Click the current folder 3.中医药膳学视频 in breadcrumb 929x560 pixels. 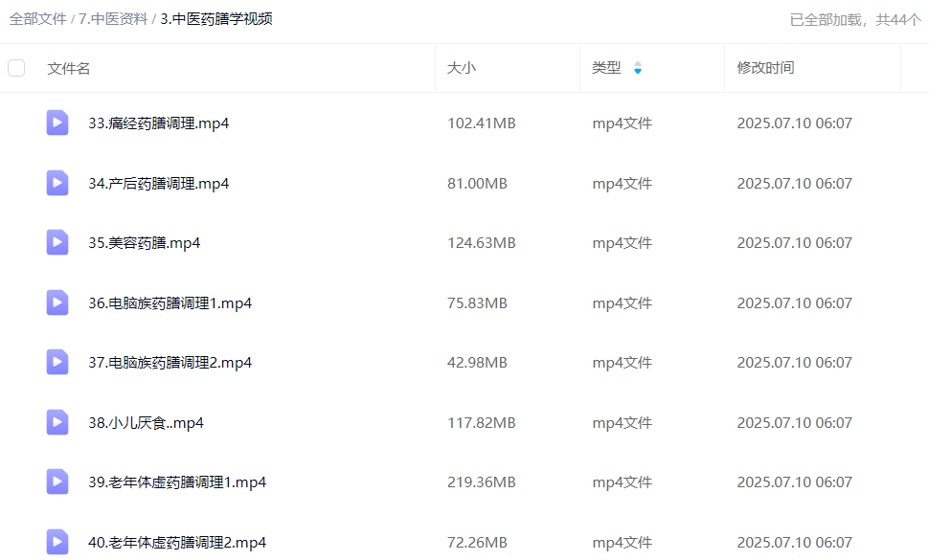coord(216,19)
